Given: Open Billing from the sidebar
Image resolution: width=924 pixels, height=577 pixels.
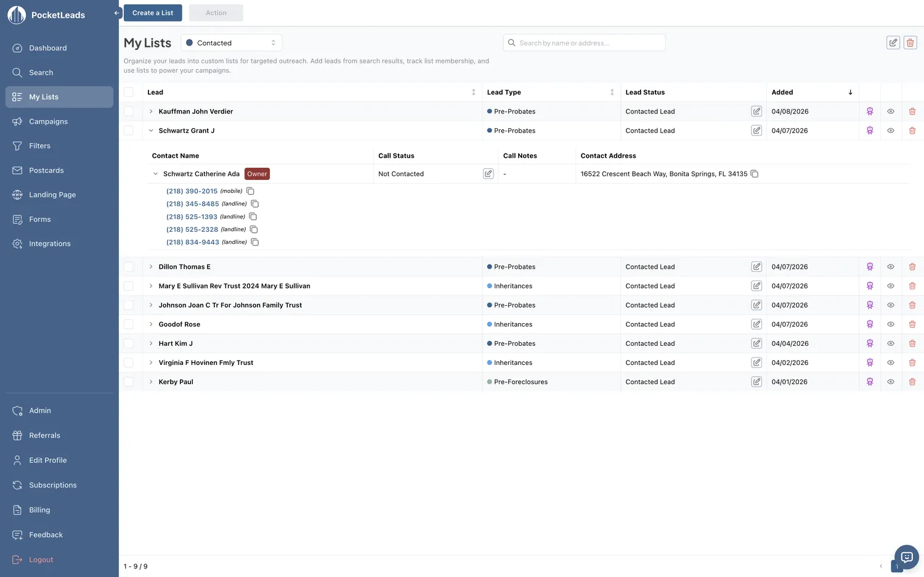Looking at the screenshot, I should click(x=39, y=510).
